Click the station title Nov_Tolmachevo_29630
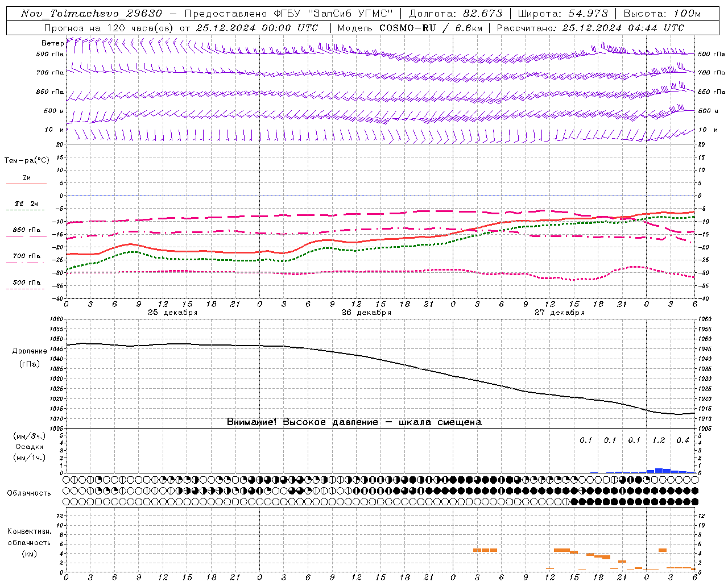 [91, 14]
